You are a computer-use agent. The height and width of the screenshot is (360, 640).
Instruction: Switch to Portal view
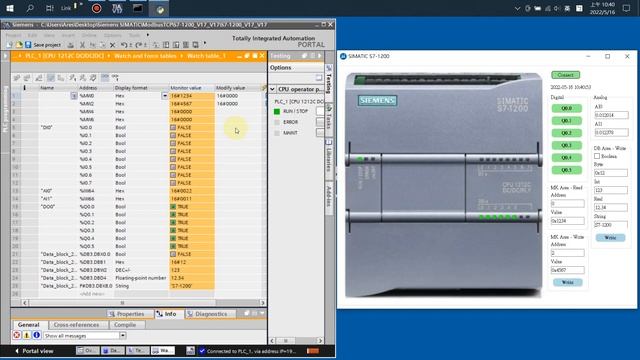click(34, 351)
